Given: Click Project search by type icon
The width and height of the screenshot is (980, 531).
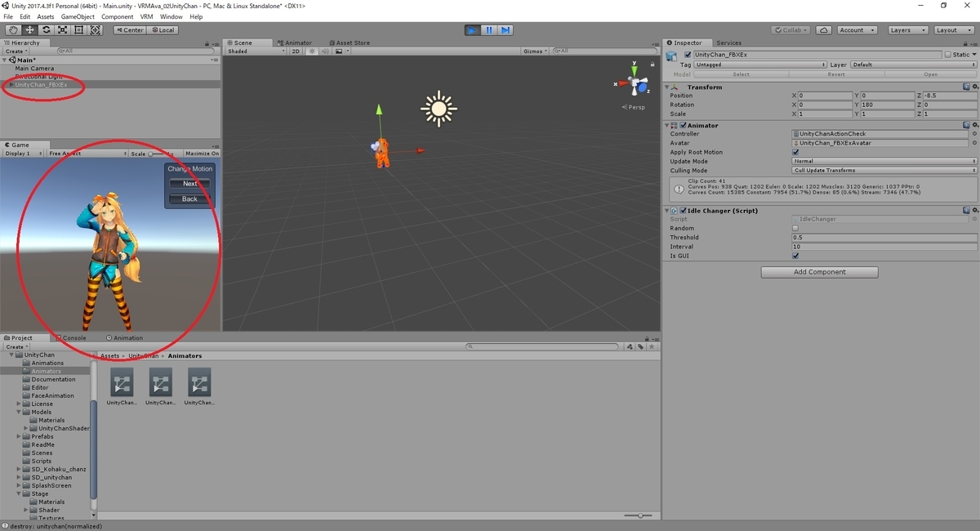Looking at the screenshot, I should click(x=630, y=346).
